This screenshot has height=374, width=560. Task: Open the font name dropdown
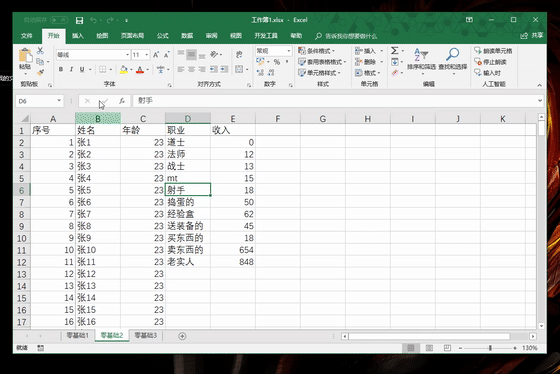(127, 55)
